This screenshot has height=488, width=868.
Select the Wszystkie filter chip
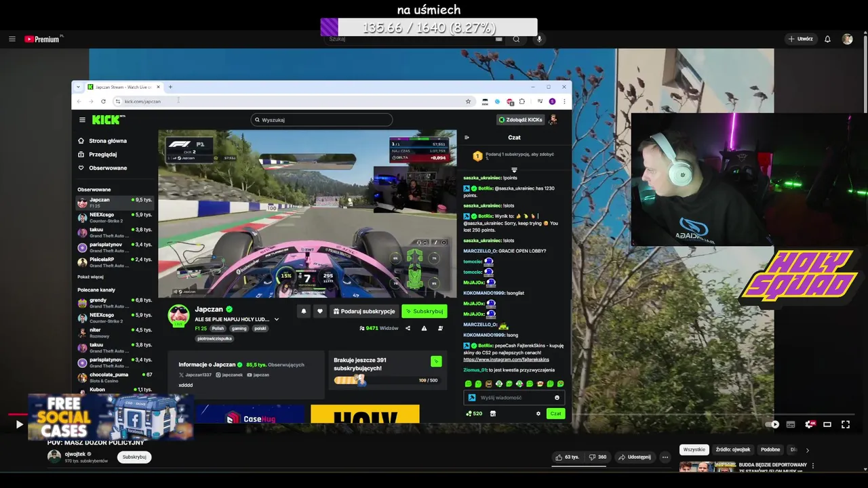[x=694, y=449]
